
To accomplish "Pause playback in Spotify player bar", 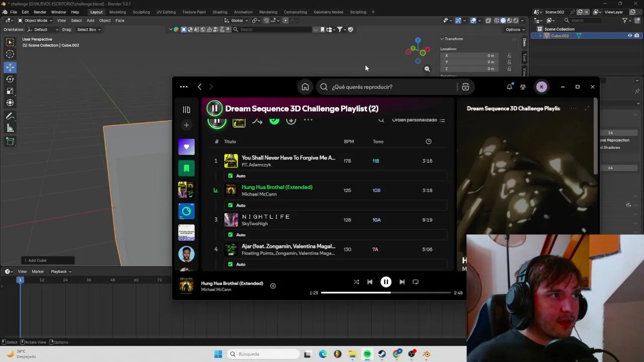I will click(386, 282).
